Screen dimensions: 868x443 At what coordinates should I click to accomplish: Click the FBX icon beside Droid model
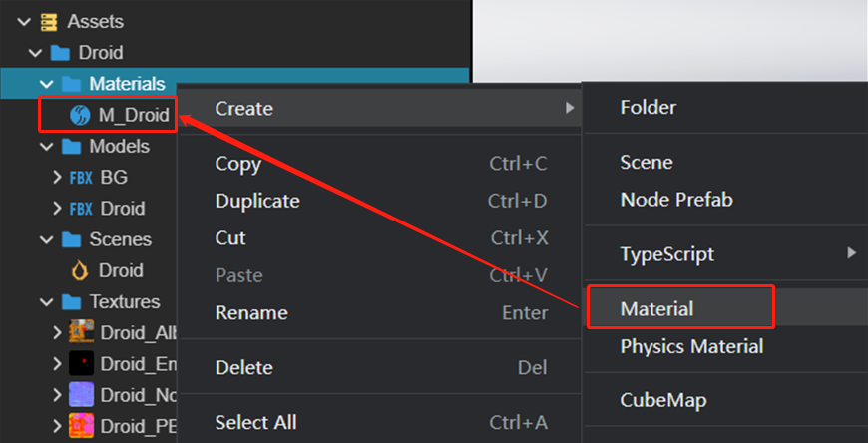pos(80,209)
